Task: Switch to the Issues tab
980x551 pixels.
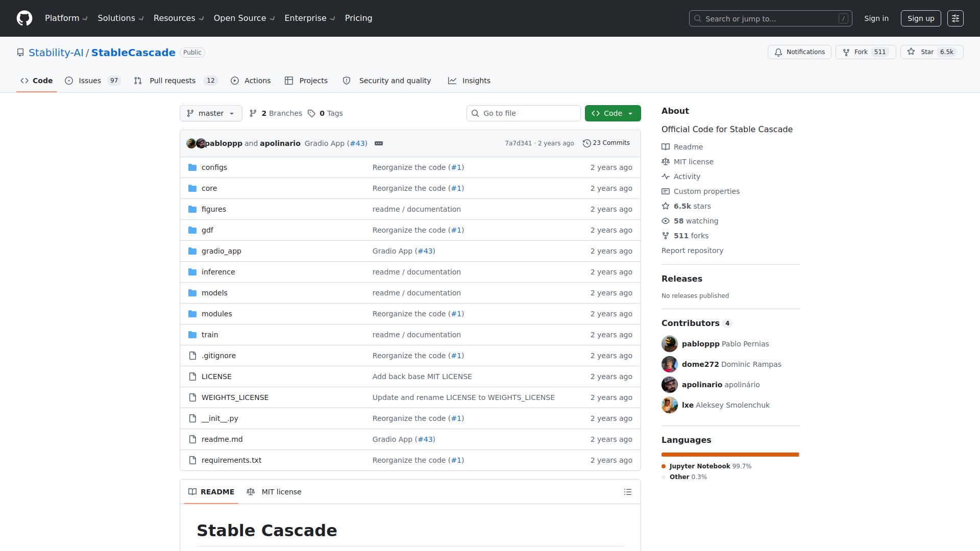Action: click(x=93, y=81)
